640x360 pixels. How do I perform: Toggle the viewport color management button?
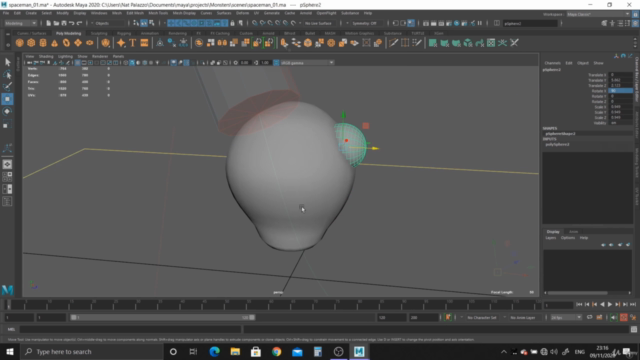coord(276,62)
